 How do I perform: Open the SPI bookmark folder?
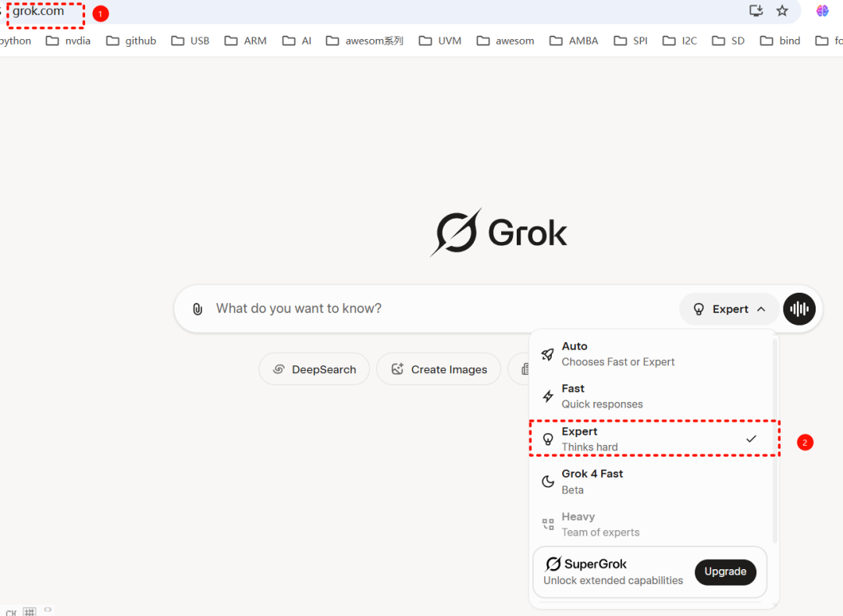tap(631, 41)
